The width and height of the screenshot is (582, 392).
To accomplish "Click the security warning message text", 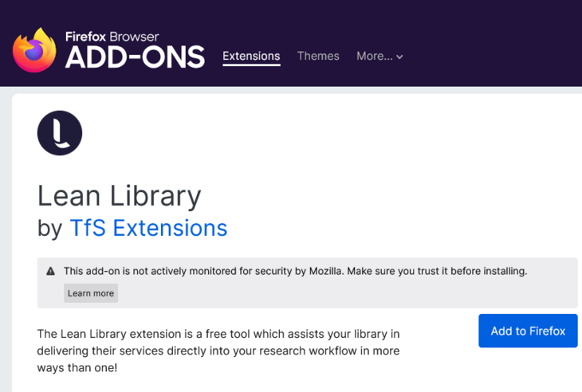I will pyautogui.click(x=295, y=271).
